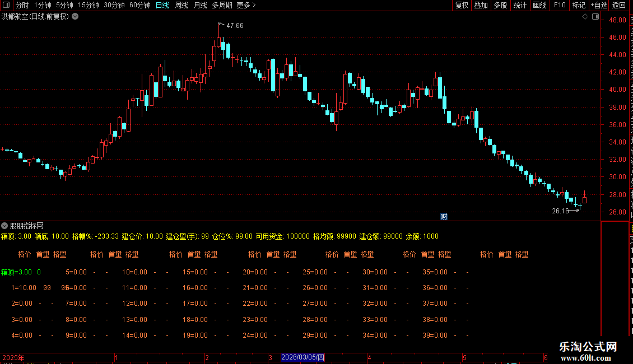
Task: Click the 1=10.00 grid price row
Action: click(24, 288)
